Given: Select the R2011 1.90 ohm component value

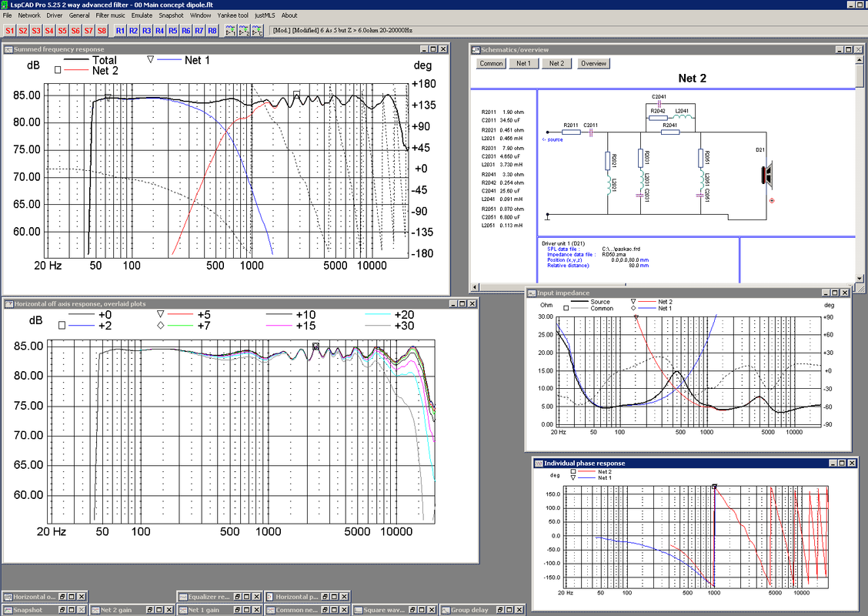Looking at the screenshot, I should [502, 112].
